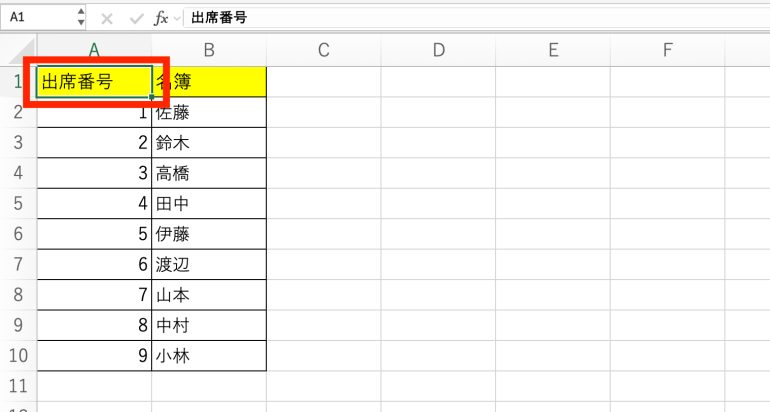
Task: Open the insert function fx button
Action: 161,18
